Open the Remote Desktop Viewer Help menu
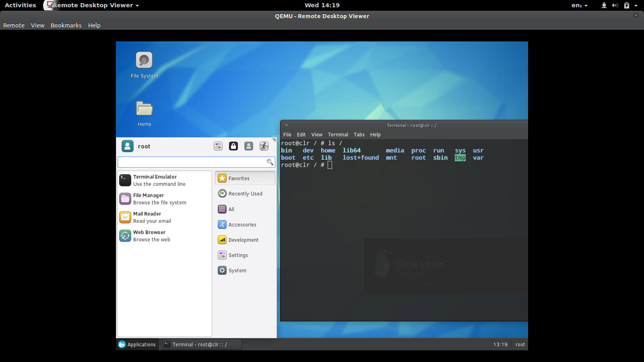The width and height of the screenshot is (644, 362). click(x=94, y=25)
